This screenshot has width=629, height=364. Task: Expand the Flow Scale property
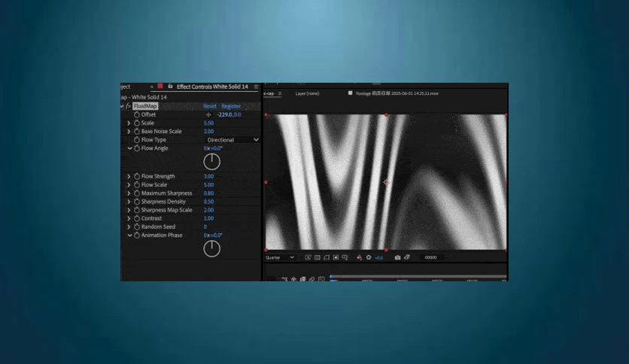(129, 185)
